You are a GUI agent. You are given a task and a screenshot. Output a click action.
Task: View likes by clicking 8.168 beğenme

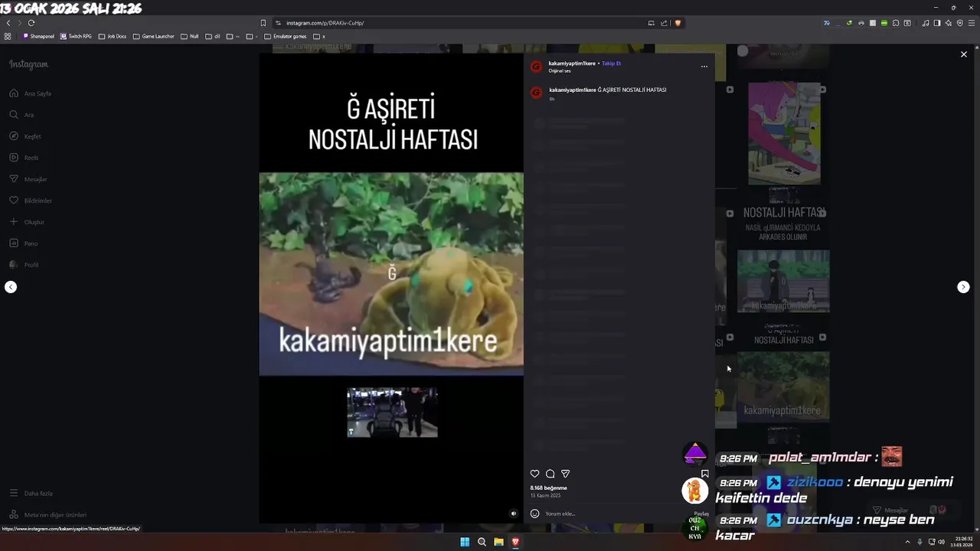tap(548, 487)
